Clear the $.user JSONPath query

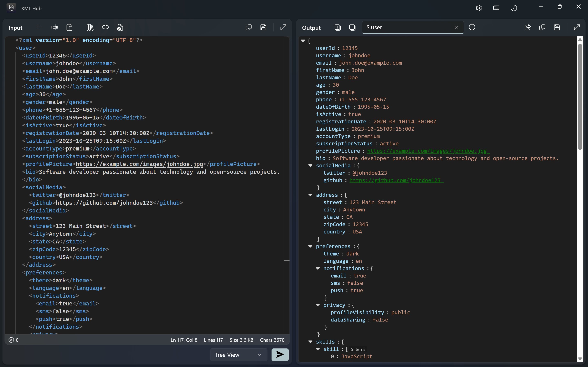click(x=456, y=27)
